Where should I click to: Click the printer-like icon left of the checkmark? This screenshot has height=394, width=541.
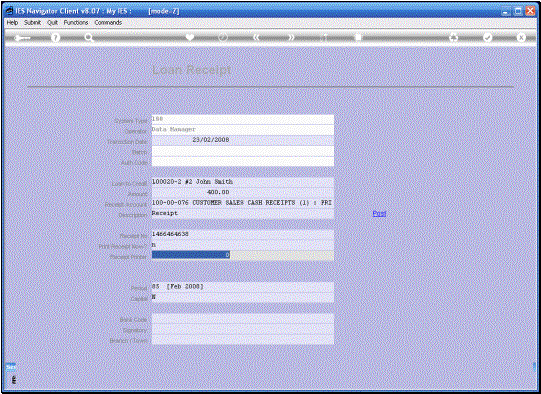[x=453, y=38]
